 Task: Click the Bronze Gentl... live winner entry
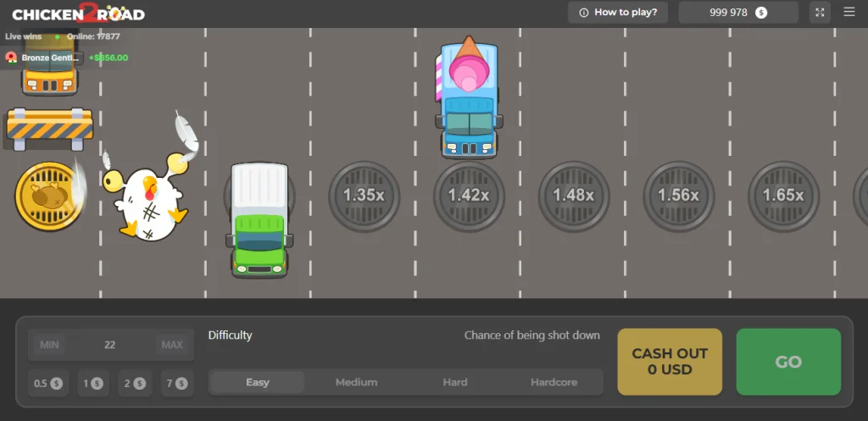point(66,58)
